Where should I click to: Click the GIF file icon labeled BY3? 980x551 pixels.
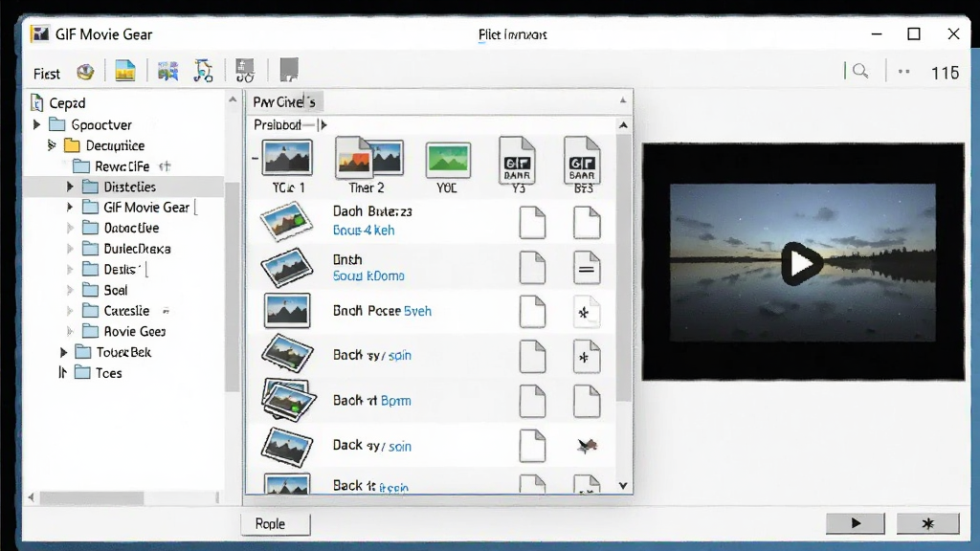(582, 160)
